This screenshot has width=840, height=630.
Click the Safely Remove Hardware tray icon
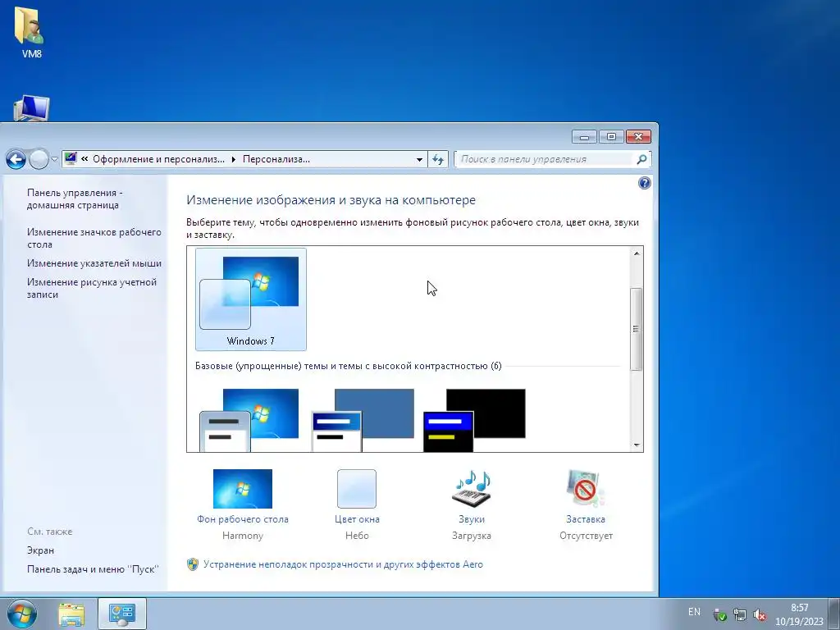click(x=720, y=614)
